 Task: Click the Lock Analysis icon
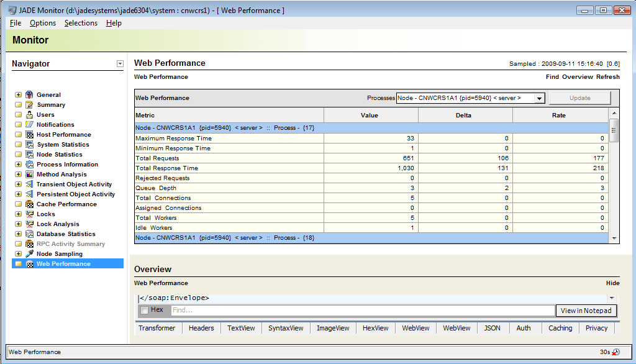pos(29,224)
